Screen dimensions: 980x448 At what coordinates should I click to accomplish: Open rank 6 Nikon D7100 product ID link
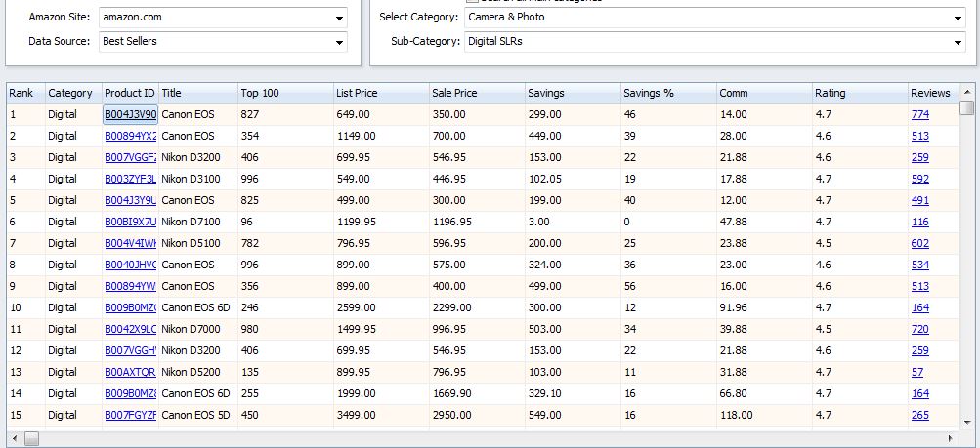click(130, 222)
